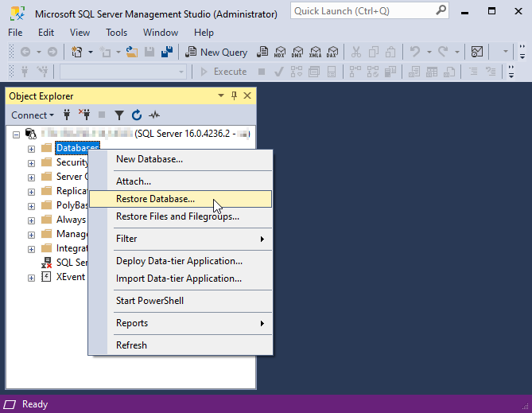
Task: Choose Import Data-tier Application
Action: pyautogui.click(x=181, y=279)
